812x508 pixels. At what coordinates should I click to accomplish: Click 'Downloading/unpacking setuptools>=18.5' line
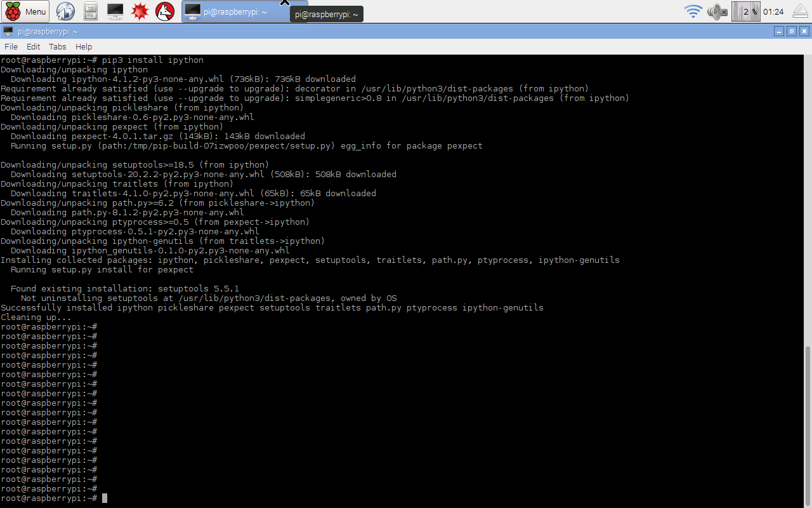click(x=135, y=165)
